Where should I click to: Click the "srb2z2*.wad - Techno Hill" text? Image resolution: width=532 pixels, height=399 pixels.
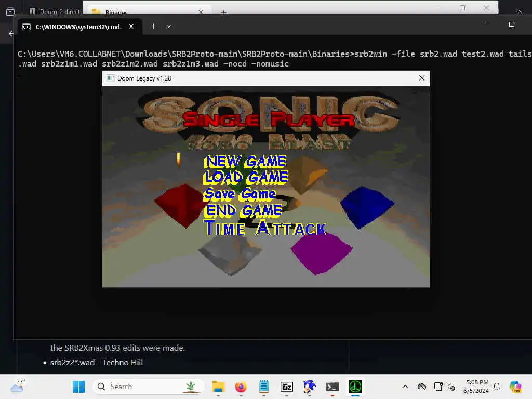pos(96,362)
